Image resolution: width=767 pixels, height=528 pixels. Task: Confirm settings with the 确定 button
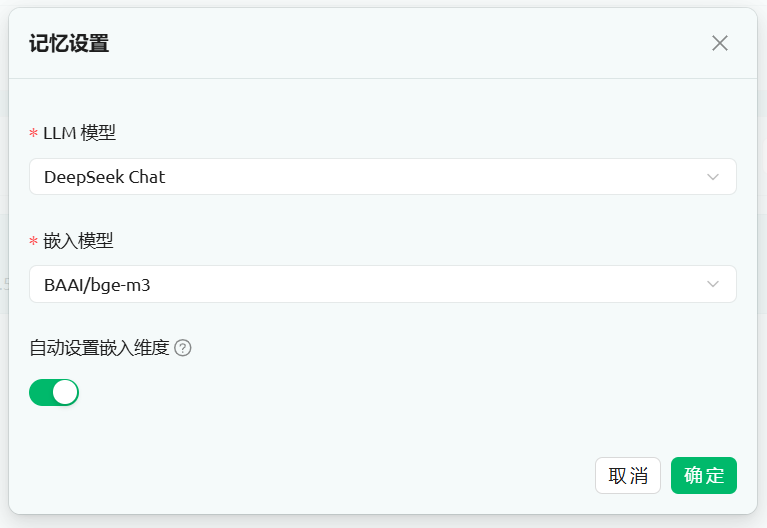click(x=704, y=475)
